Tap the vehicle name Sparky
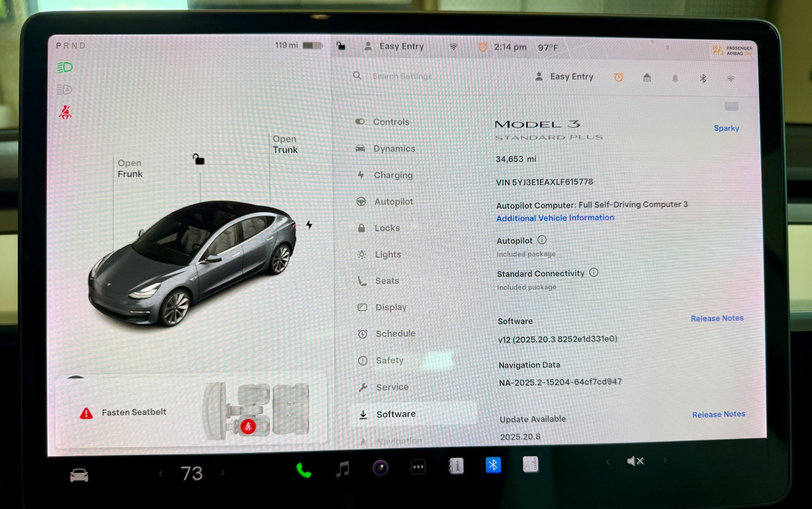 pyautogui.click(x=726, y=129)
